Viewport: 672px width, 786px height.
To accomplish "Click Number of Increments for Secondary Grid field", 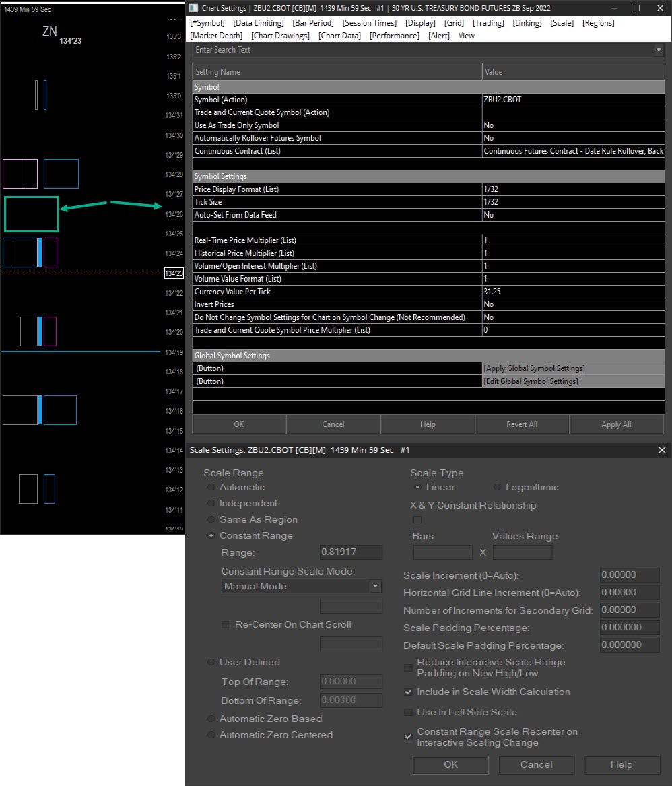I will coord(630,610).
